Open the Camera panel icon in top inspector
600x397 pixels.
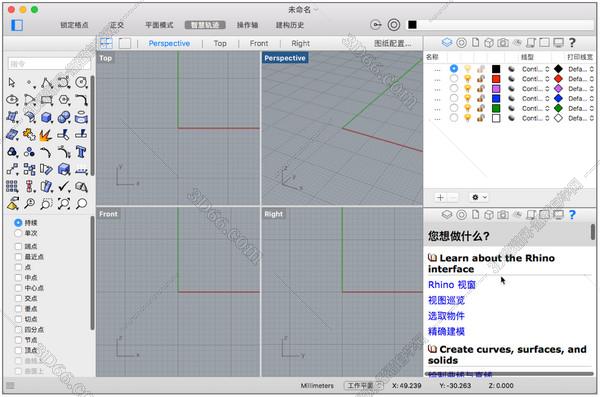(x=503, y=42)
